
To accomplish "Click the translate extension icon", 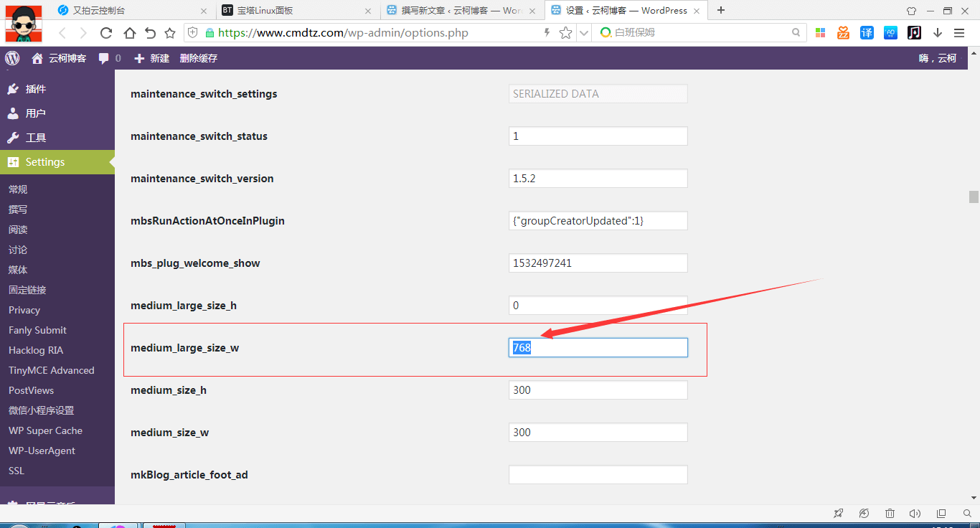I will (867, 33).
